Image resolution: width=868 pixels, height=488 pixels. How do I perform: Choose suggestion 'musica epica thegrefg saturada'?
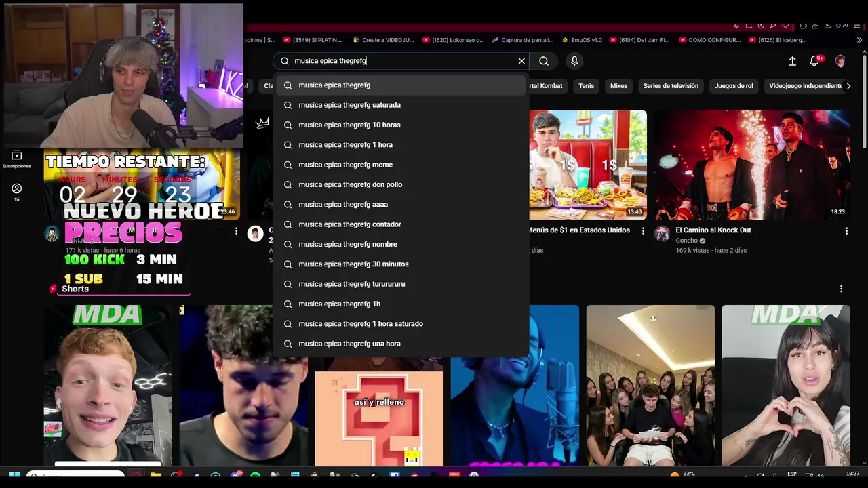pyautogui.click(x=401, y=105)
